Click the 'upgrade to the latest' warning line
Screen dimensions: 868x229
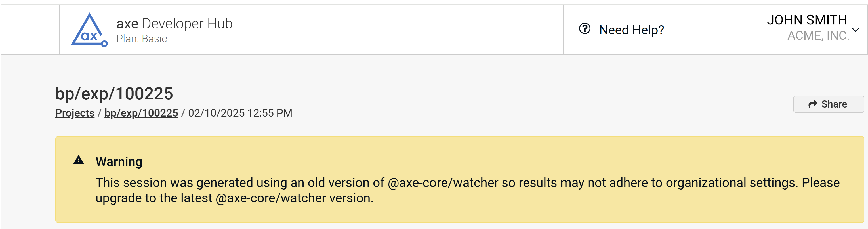tap(234, 198)
